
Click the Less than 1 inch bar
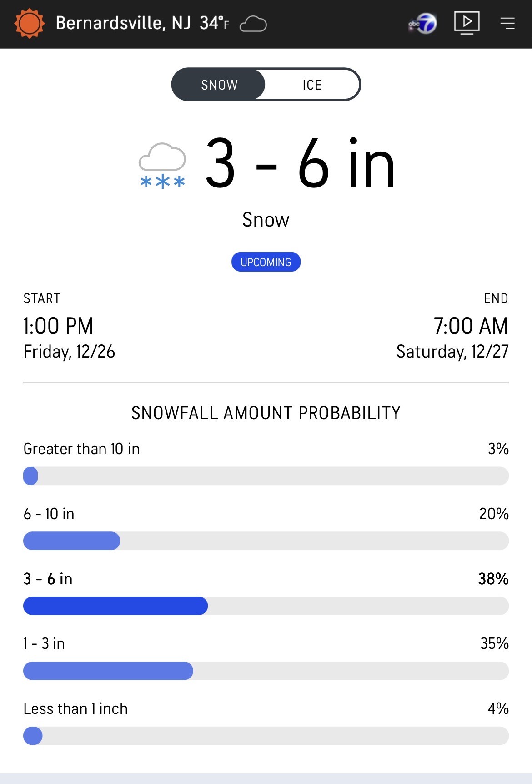(266, 736)
